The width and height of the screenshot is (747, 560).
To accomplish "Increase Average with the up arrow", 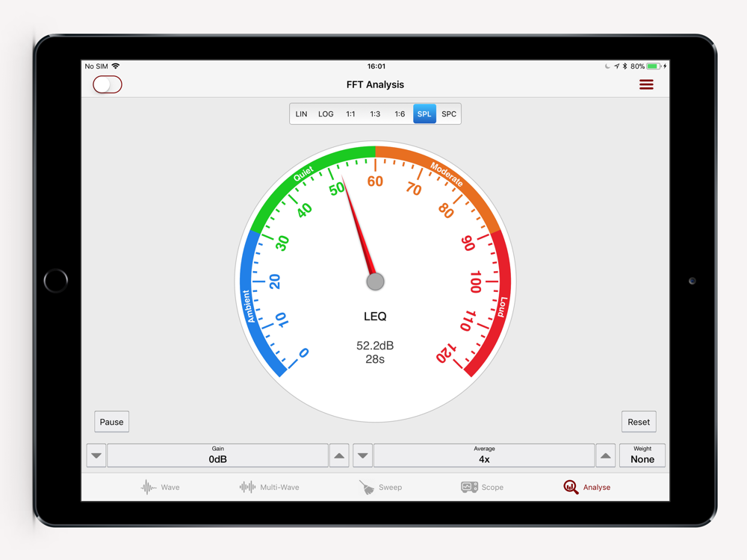I will coord(606,455).
